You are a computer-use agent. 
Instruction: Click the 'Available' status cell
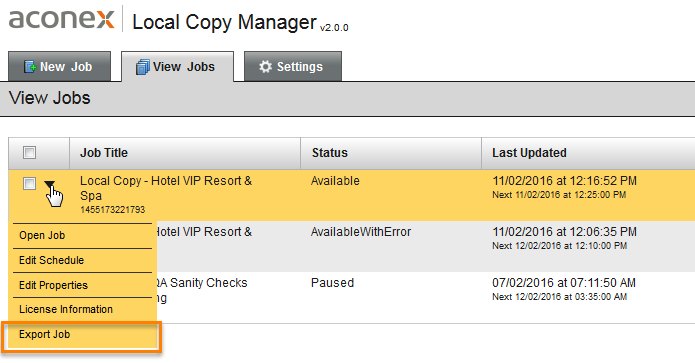point(335,181)
